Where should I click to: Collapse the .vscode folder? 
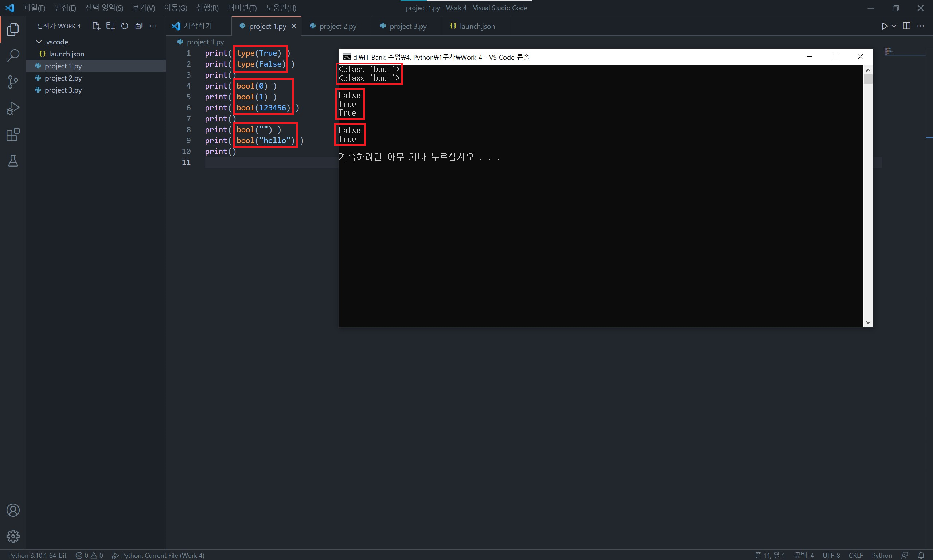tap(39, 42)
